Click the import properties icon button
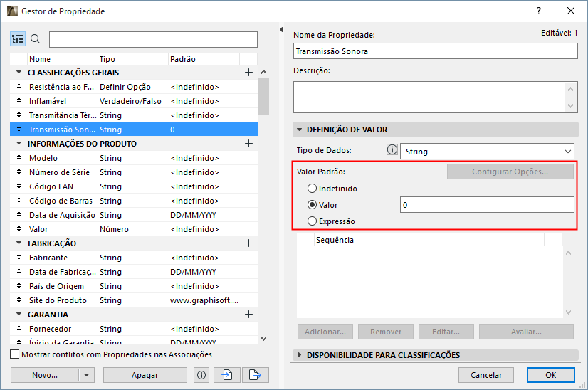Image resolution: width=588 pixels, height=390 pixels. 227,375
